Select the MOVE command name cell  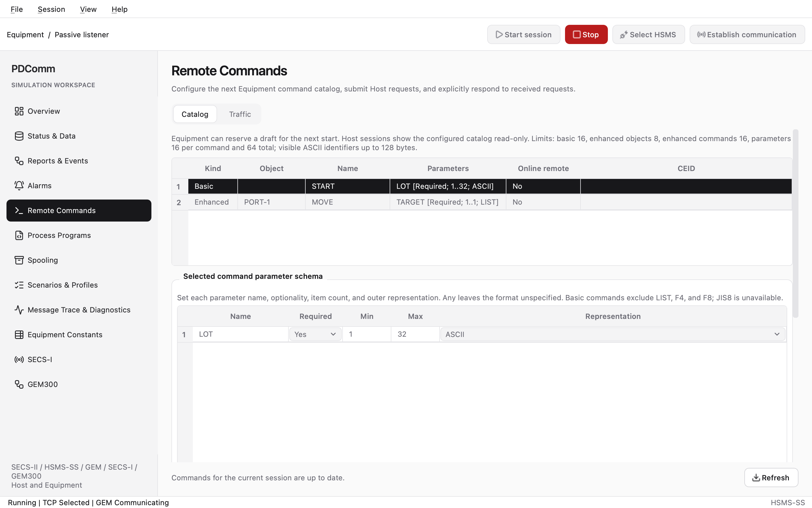[348, 202]
